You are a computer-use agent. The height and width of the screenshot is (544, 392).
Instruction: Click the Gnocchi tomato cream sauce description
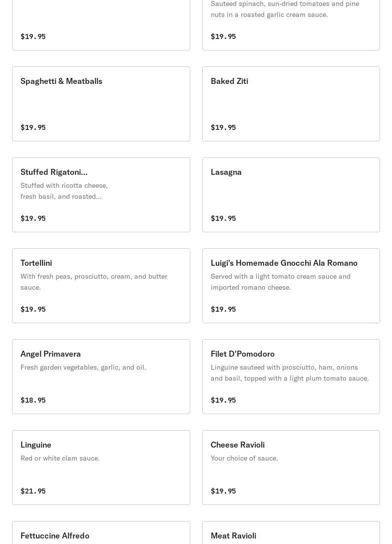281,282
